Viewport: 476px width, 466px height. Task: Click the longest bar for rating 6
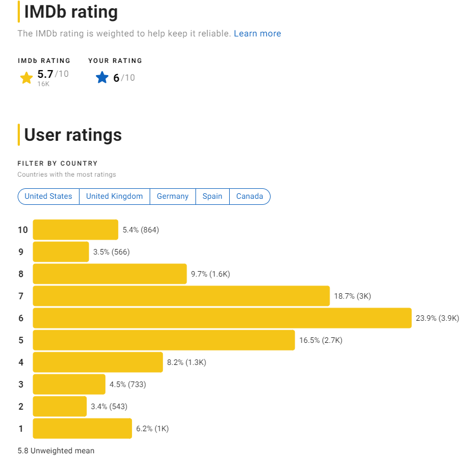coord(221,317)
